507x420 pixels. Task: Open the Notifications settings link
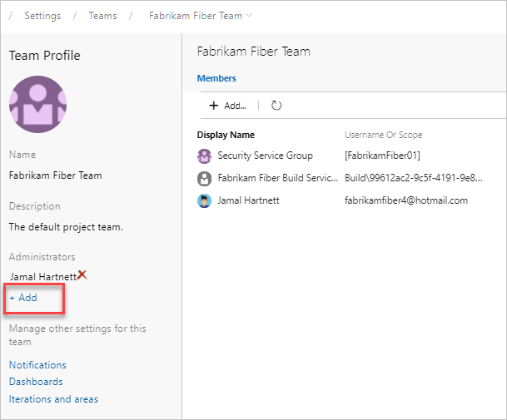click(x=37, y=365)
